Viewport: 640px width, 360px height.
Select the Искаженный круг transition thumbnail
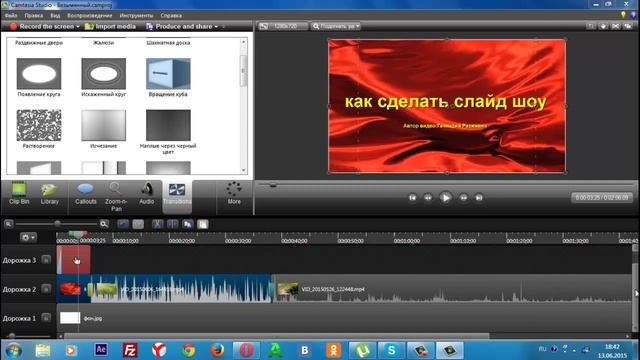coord(104,74)
